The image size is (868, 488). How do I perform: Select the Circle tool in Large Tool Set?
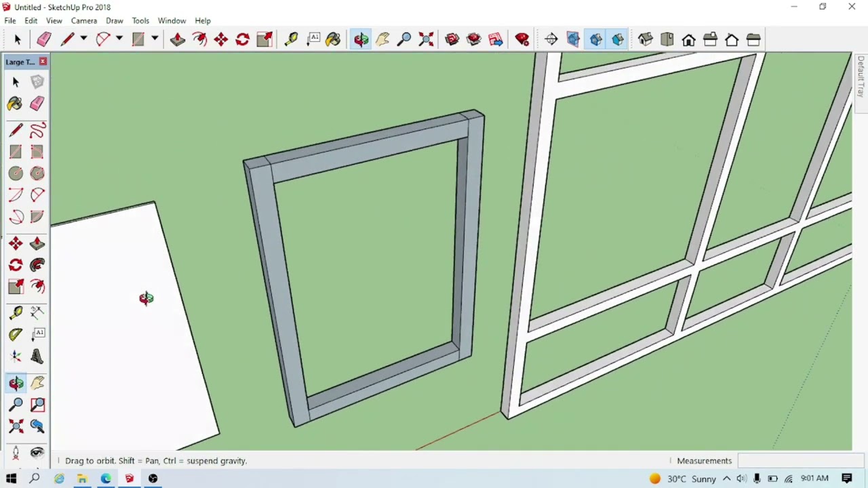16,174
